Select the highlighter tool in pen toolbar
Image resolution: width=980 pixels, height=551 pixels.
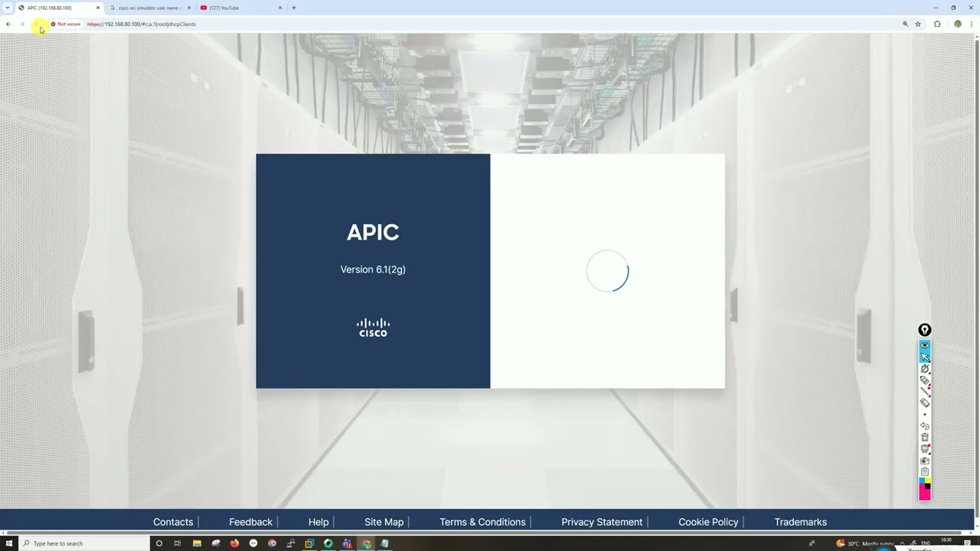pyautogui.click(x=925, y=380)
